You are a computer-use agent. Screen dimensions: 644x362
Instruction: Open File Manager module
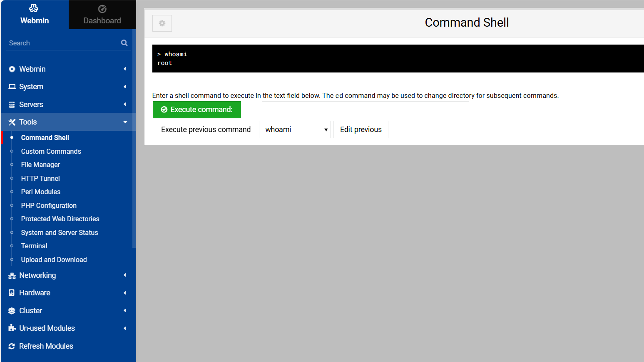pyautogui.click(x=40, y=165)
